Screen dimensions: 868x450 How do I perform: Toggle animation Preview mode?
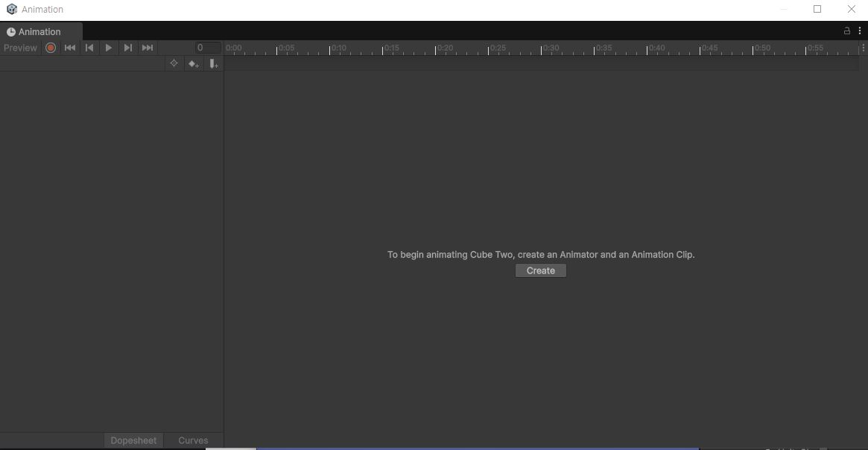[20, 48]
